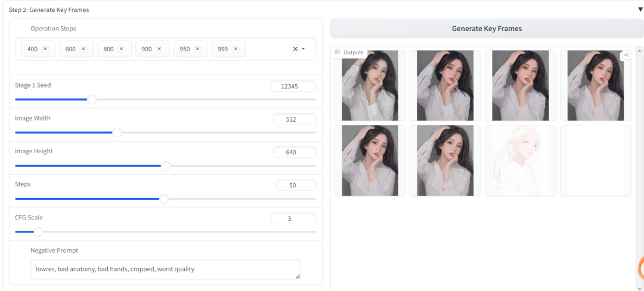Adjust the Image Height slider handle

click(x=166, y=166)
